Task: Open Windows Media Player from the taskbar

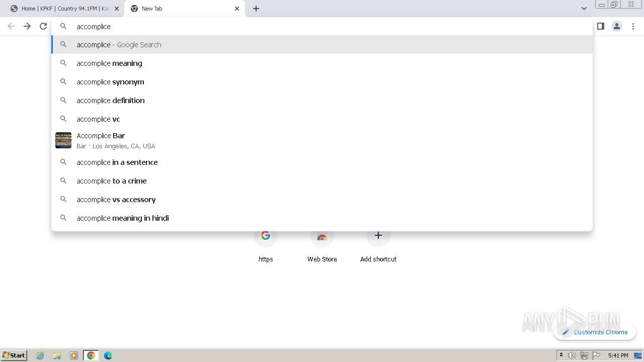Action: (x=74, y=355)
